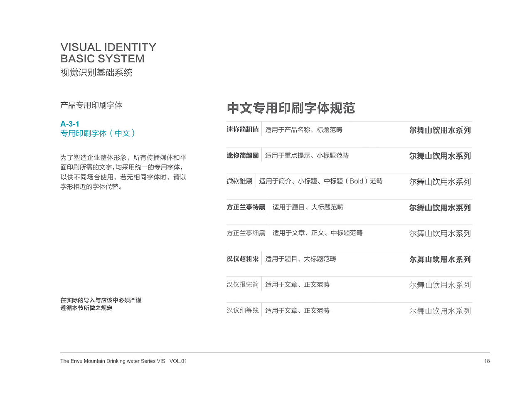Click the subtitle "视觉识别基础系统"

[x=96, y=72]
